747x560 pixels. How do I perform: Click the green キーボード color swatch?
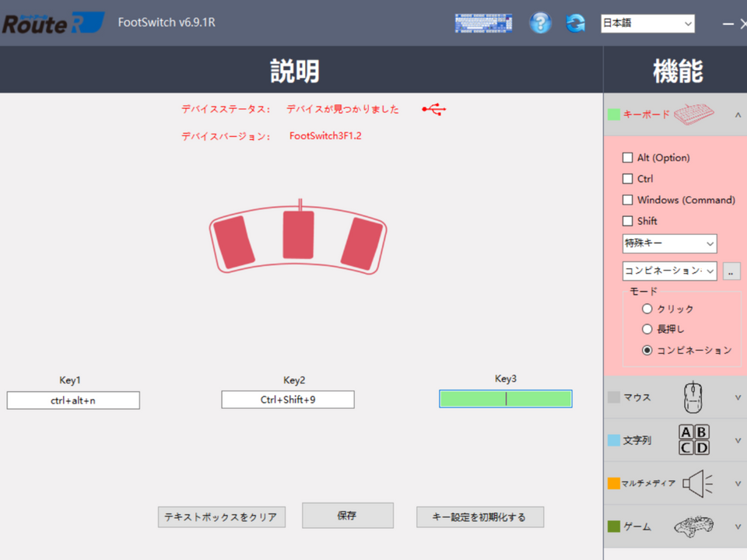click(614, 114)
